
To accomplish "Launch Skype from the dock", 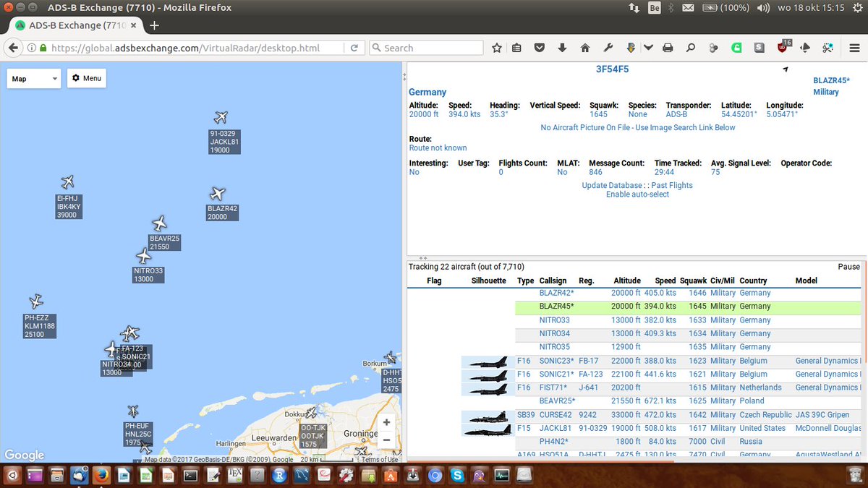I will [457, 475].
